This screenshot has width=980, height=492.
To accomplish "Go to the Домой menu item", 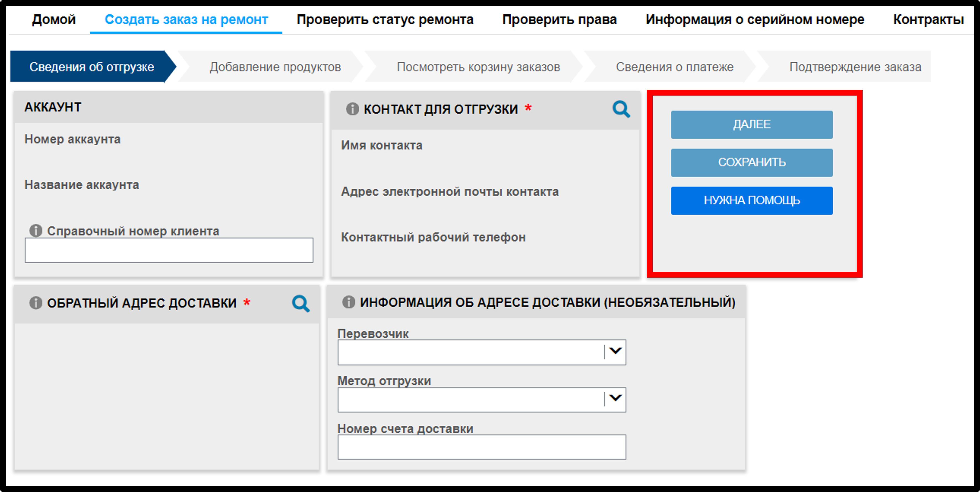I will [54, 19].
